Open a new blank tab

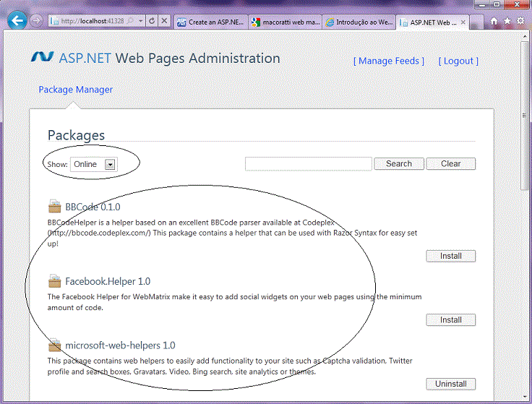[476, 22]
